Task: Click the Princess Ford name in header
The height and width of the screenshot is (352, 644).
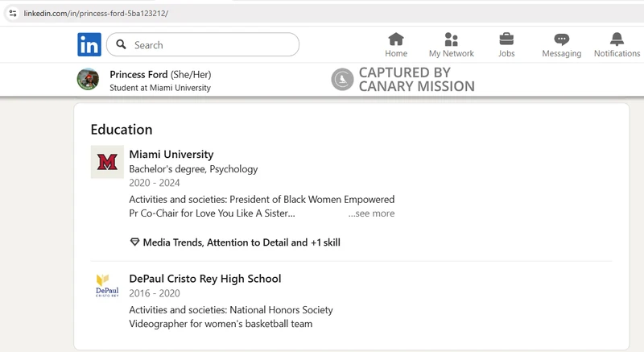Action: [138, 74]
